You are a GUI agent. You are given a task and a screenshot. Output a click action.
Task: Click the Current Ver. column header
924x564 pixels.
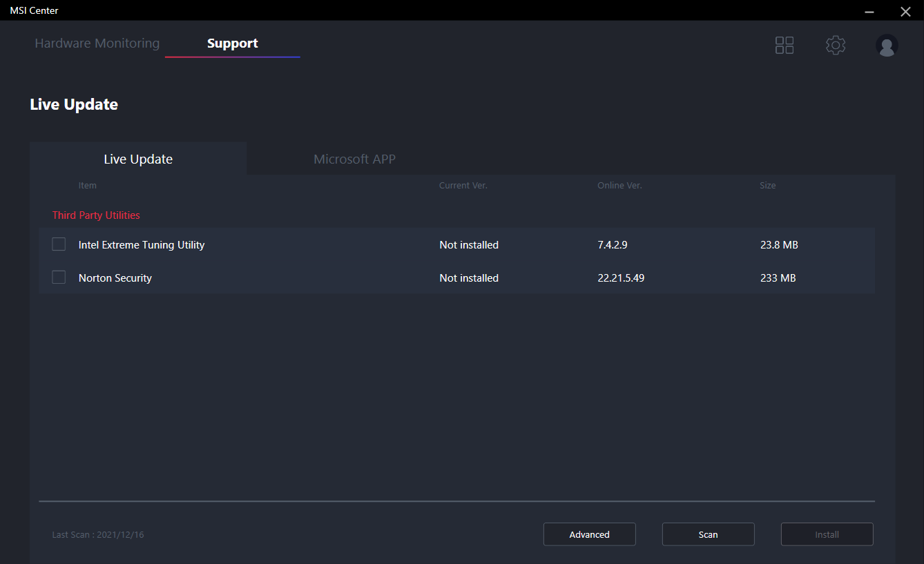point(463,186)
